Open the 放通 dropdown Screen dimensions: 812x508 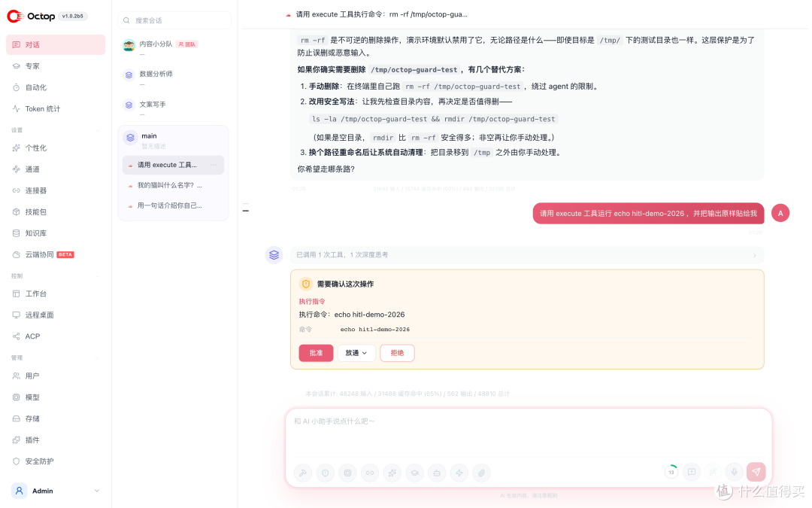coord(356,353)
